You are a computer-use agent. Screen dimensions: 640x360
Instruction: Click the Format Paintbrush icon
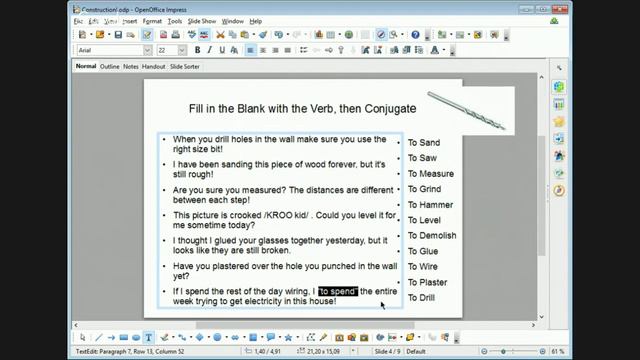point(263,35)
